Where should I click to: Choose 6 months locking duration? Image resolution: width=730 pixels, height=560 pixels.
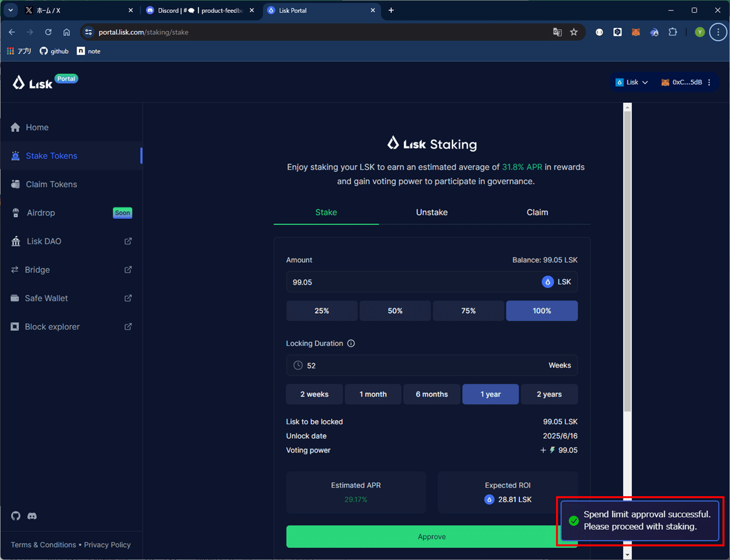coord(432,394)
